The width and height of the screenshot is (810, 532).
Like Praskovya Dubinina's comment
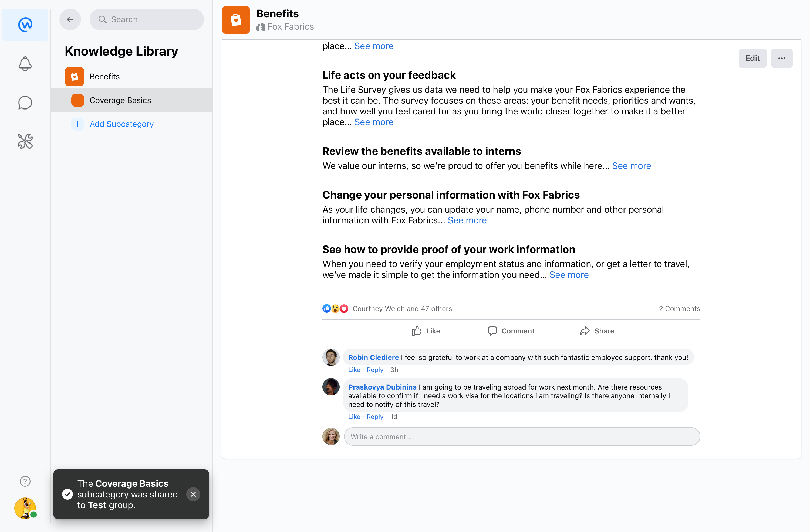click(354, 417)
